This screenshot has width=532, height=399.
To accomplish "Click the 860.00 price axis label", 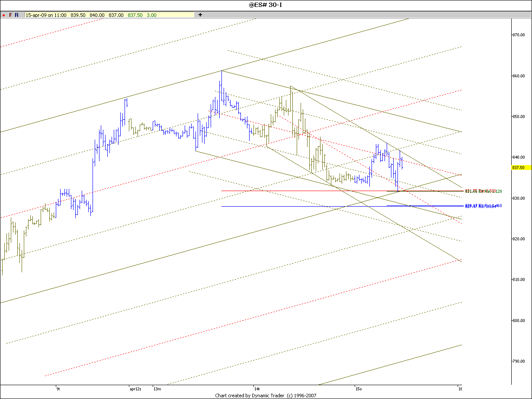I will pos(519,76).
